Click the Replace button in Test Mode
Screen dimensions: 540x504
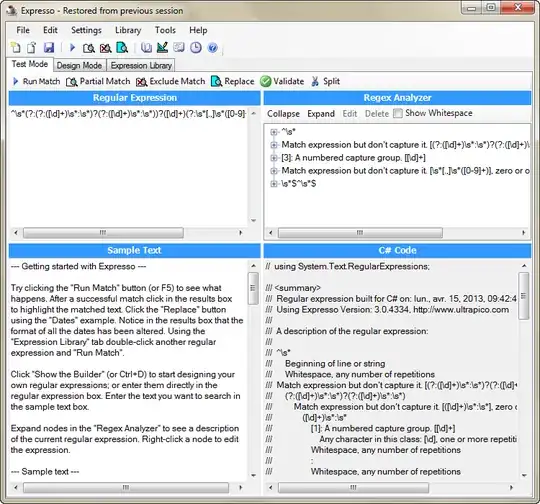tap(232, 81)
